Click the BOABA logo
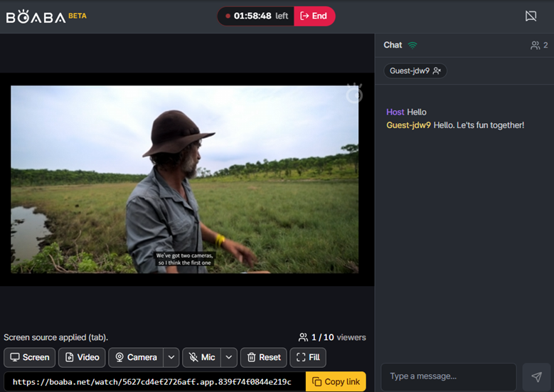Screen dimensions: 554x392 pos(36,16)
